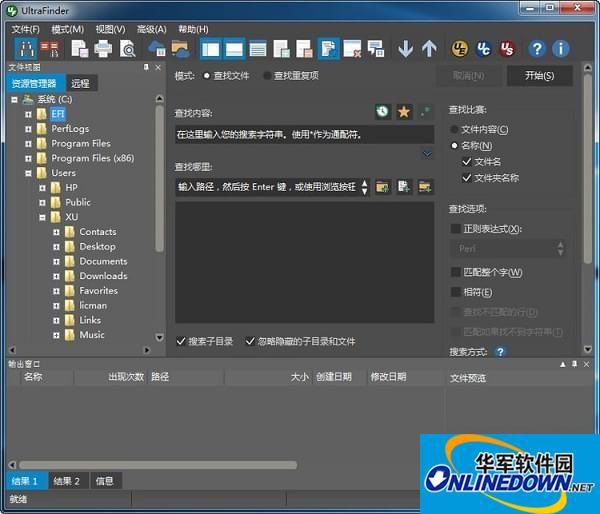Open the 文件(F) menu

(x=25, y=29)
